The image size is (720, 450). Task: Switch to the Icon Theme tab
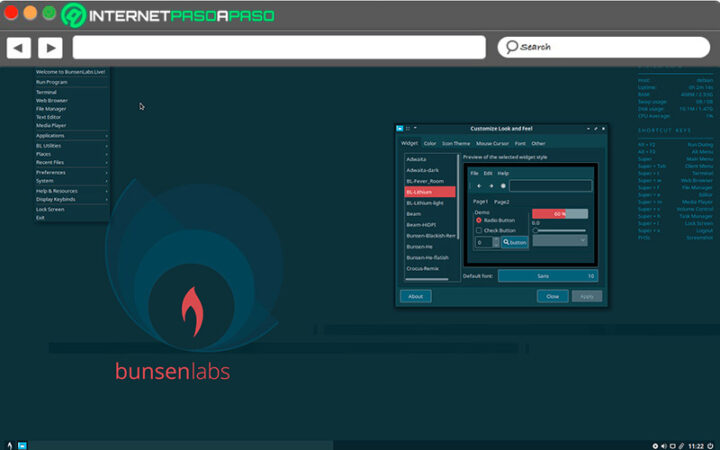click(455, 143)
